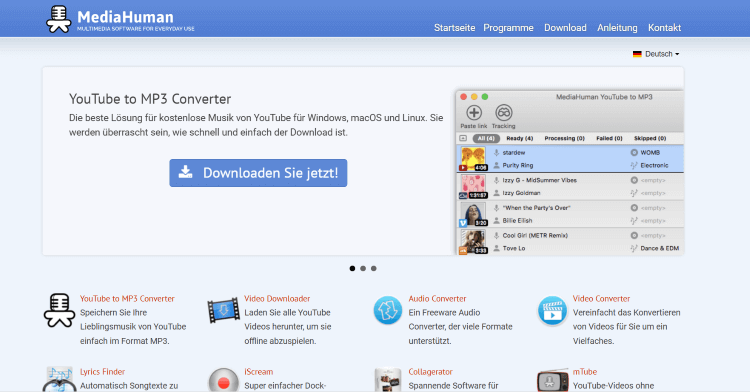
Task: Open the YouTube to MP3 Converter link
Action: 127,299
